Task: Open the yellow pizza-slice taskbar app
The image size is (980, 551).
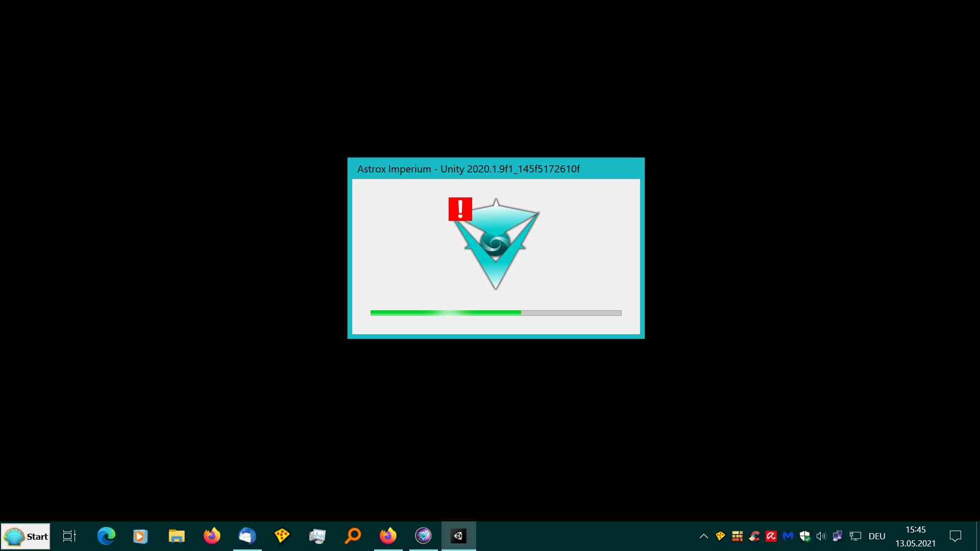Action: tap(282, 536)
